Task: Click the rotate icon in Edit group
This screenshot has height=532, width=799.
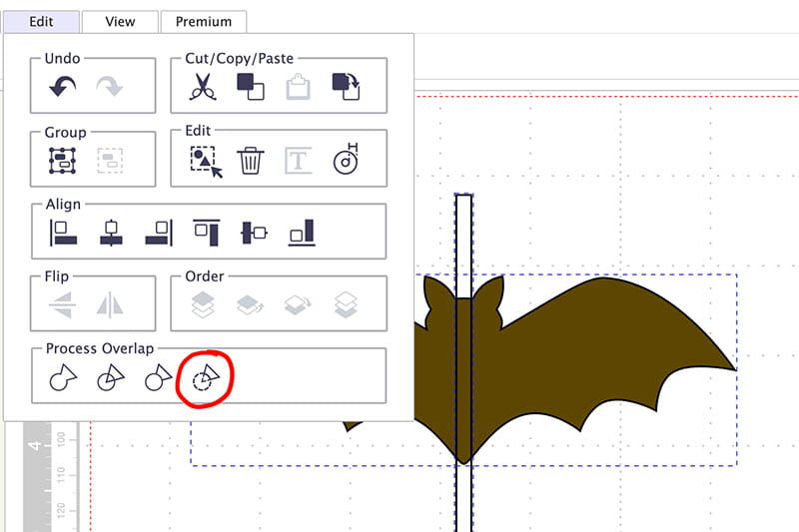Action: [x=346, y=160]
